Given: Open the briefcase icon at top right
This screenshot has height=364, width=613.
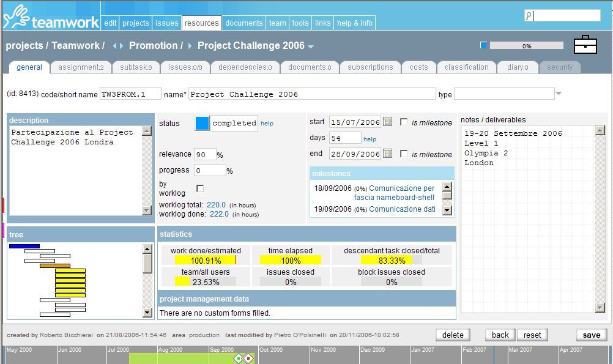Looking at the screenshot, I should click(585, 45).
